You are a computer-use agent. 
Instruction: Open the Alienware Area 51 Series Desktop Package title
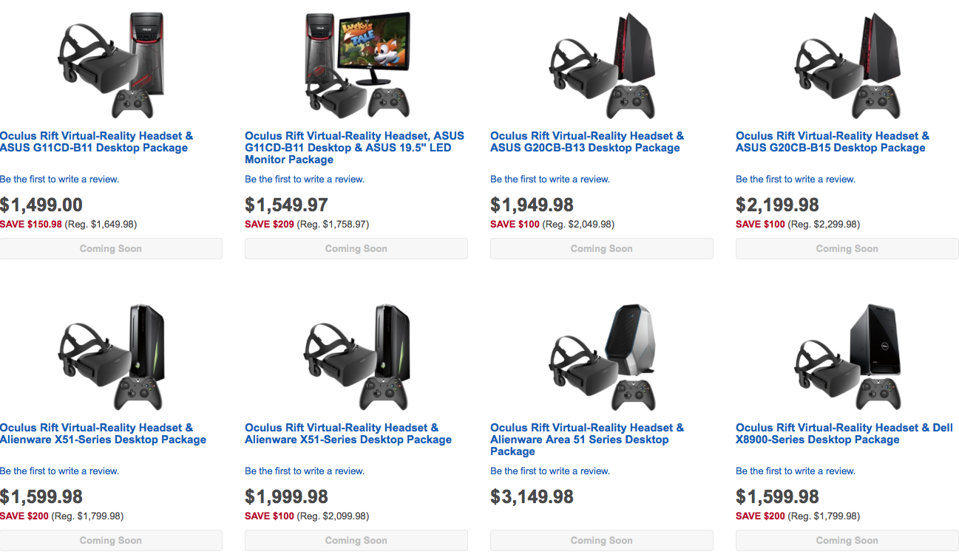pyautogui.click(x=586, y=440)
